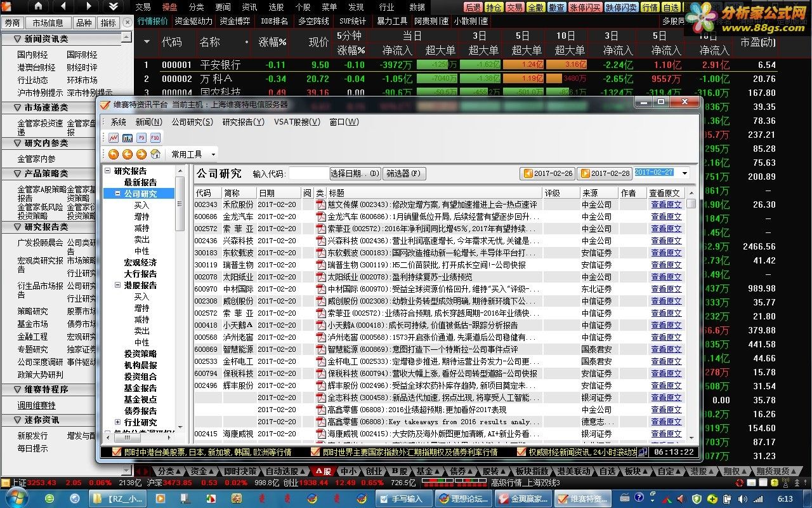Click the green shield icon in system tray
Image resolution: width=812 pixels, height=508 pixels.
(x=697, y=499)
